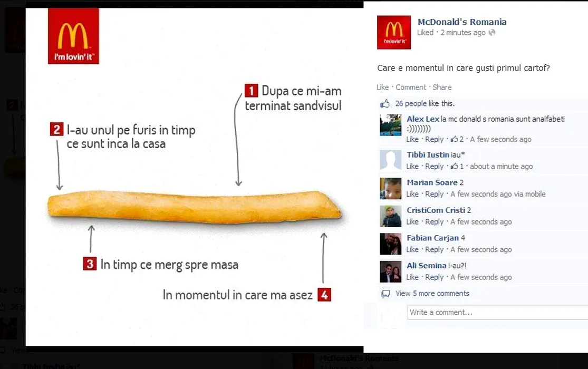Open CristiCom Cristi's profile picture
This screenshot has height=369, width=588.
pyautogui.click(x=390, y=216)
